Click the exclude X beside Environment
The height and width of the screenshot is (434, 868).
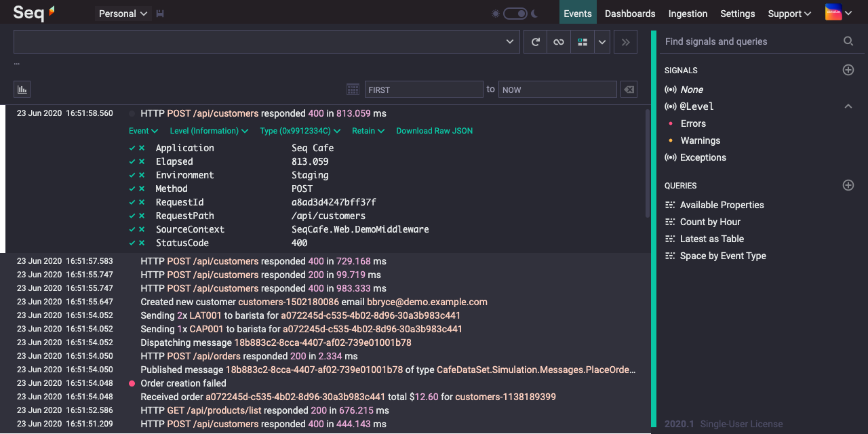click(x=142, y=175)
